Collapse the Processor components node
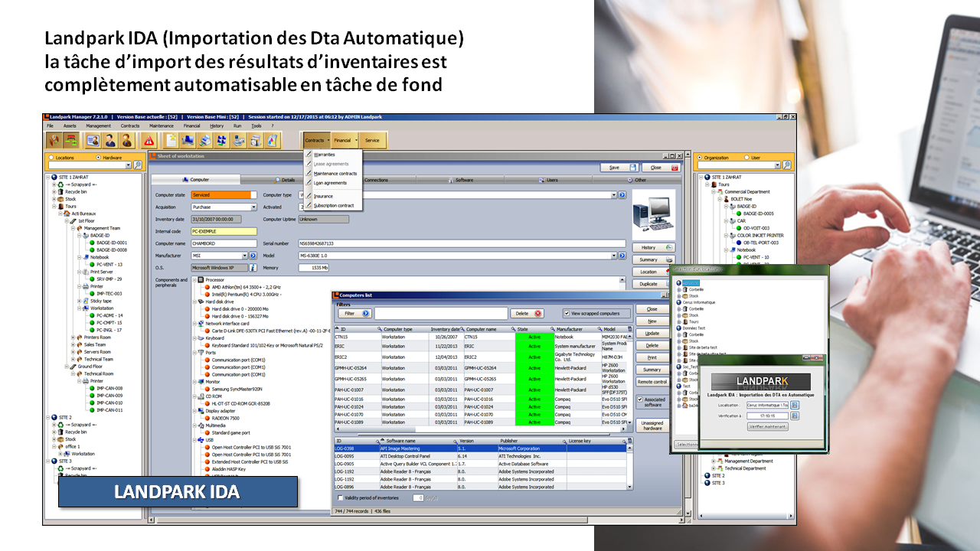 coord(195,280)
